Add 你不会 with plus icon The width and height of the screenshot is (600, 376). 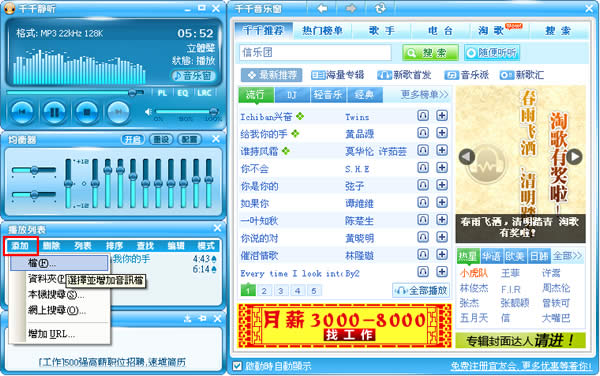(x=442, y=168)
